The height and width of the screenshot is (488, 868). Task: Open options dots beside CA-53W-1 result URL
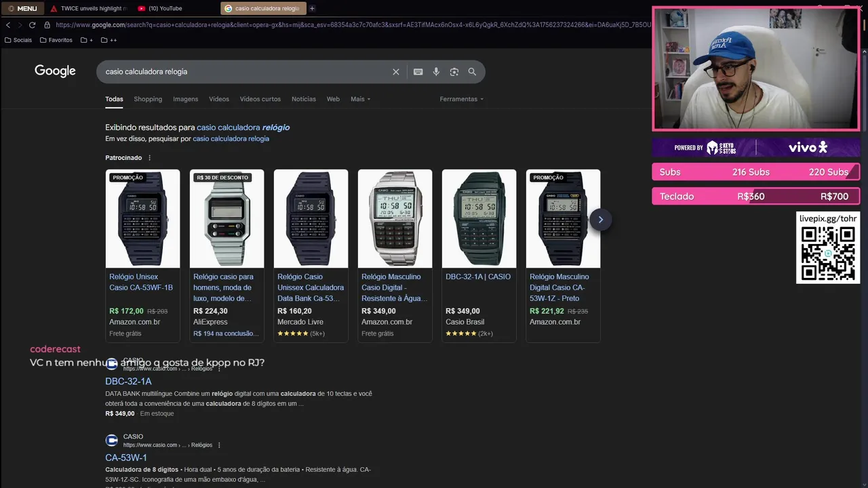(219, 445)
